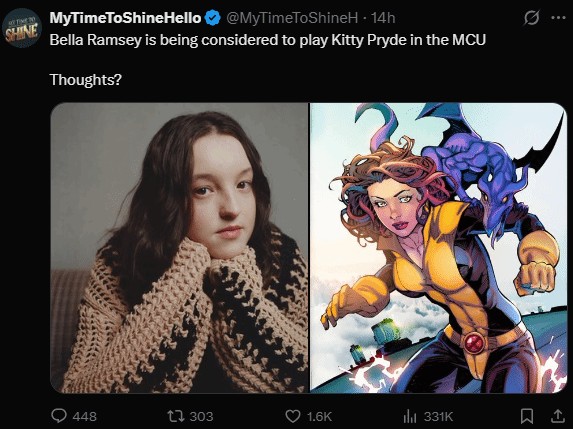Click the share upload icon
The height and width of the screenshot is (429, 573).
coord(558,416)
